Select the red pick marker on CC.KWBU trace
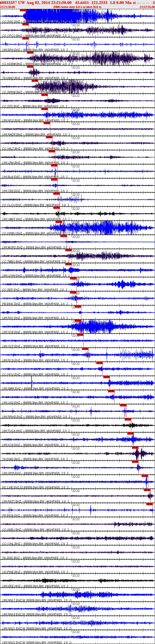The height and width of the screenshot is (644, 155). [x=59, y=222]
